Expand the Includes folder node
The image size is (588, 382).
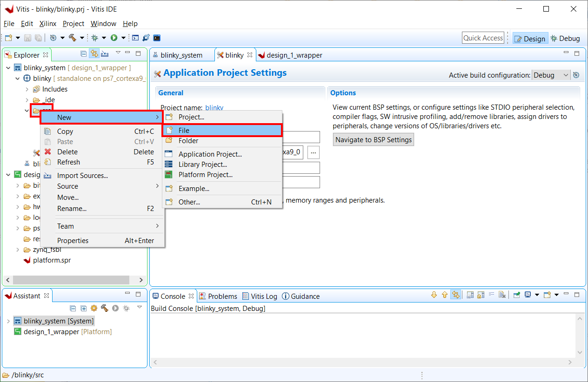tap(27, 89)
